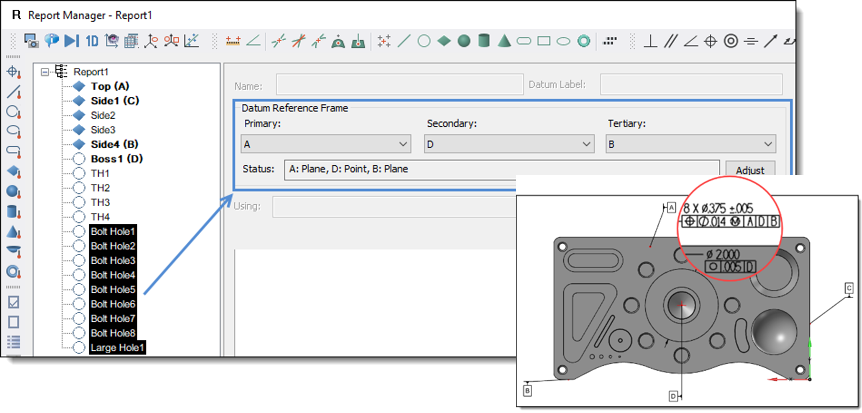Click the measure cone sidebar icon
Image resolution: width=862 pixels, height=413 pixels.
[14, 231]
